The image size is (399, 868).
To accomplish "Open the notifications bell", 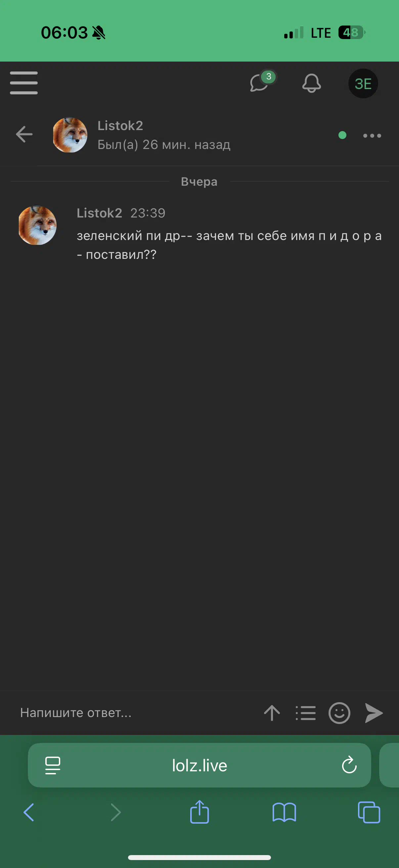I will 311,83.
